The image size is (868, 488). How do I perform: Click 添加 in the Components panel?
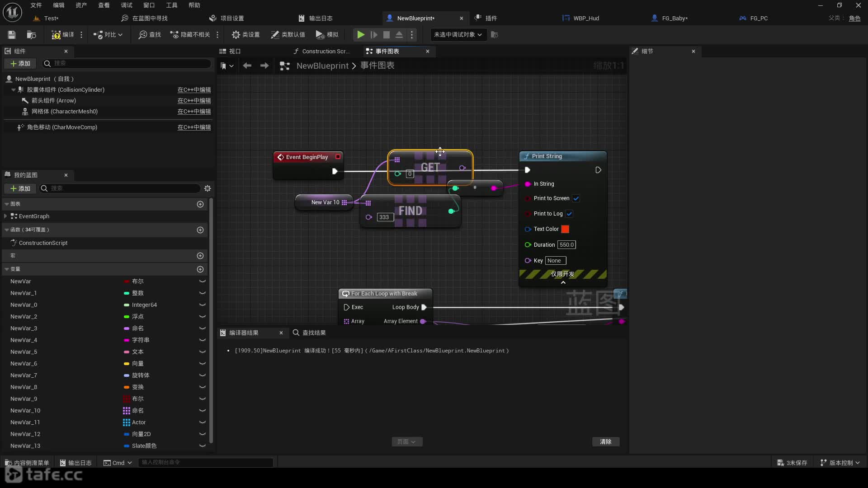point(20,63)
